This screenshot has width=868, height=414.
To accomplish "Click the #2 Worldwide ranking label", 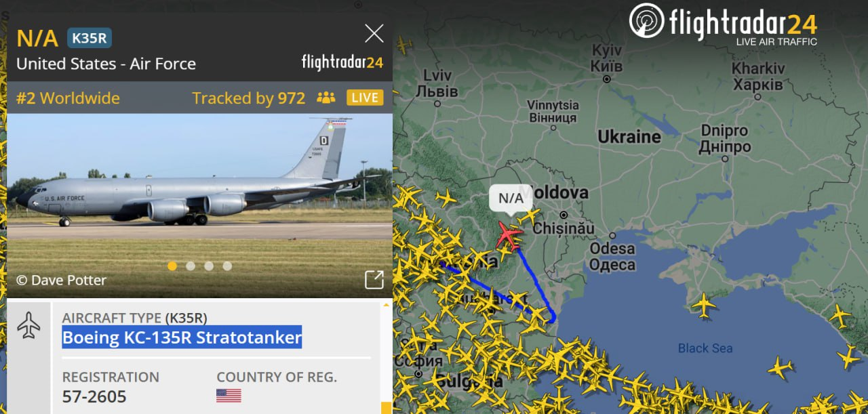I will (68, 98).
